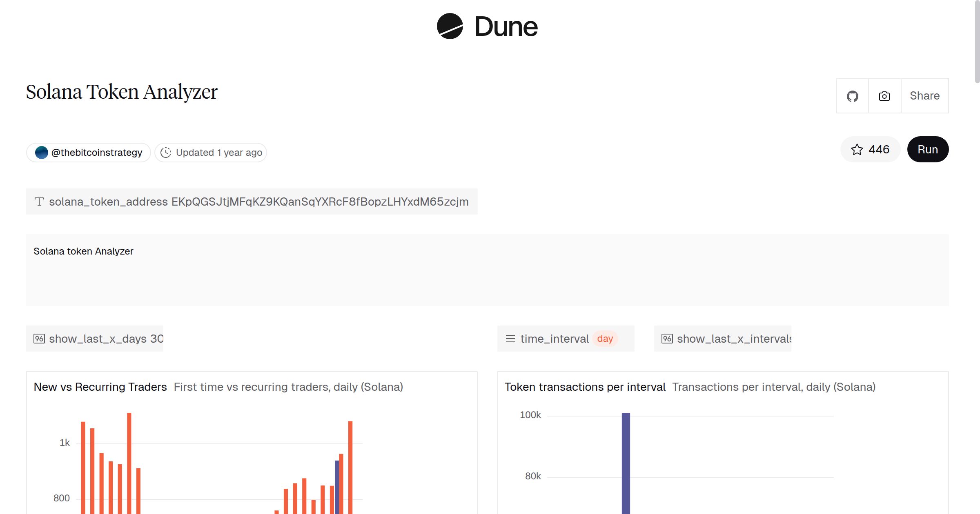The width and height of the screenshot is (980, 514).
Task: Open the time_interval parameter selector
Action: [555, 338]
